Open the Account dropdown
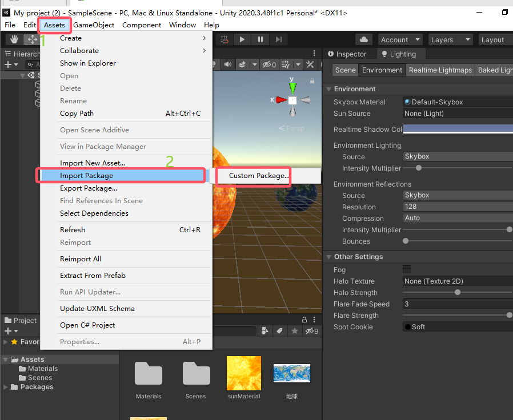Screen dimensions: 513x420 click(x=400, y=39)
